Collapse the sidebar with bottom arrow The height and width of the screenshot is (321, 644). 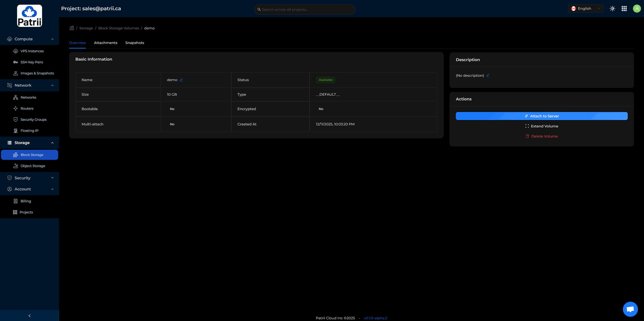click(x=30, y=316)
